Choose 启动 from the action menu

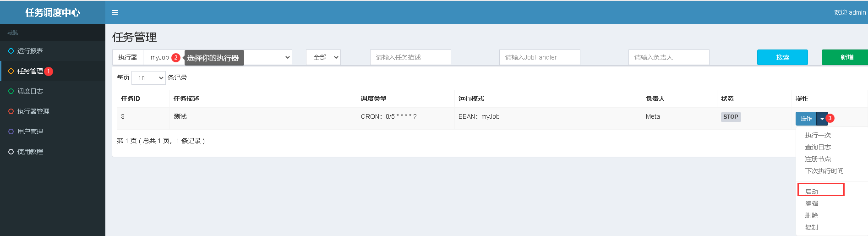[x=812, y=192]
